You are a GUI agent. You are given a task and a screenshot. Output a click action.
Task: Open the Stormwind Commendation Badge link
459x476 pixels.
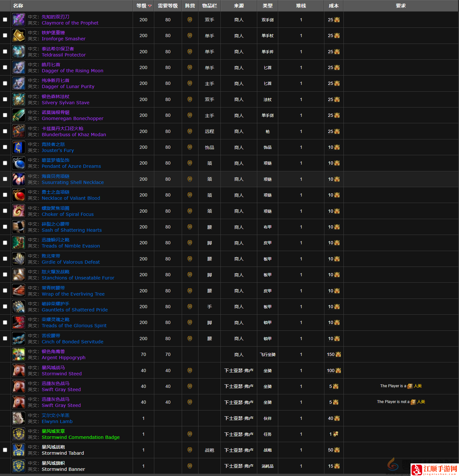coord(81,437)
